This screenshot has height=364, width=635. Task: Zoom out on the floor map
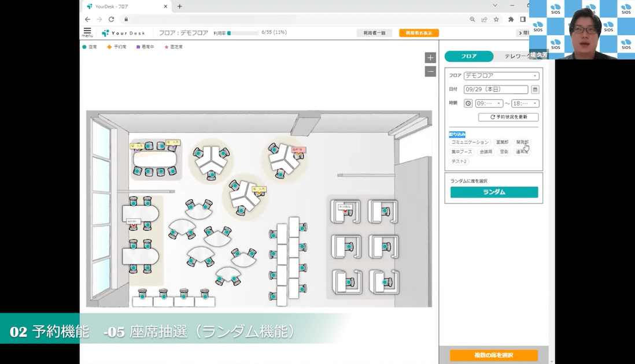click(x=430, y=70)
